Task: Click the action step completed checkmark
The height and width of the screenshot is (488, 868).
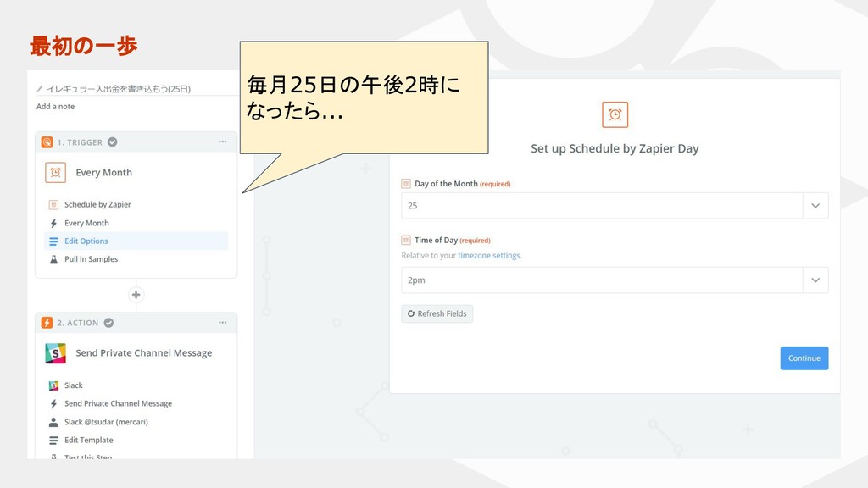Action: click(109, 323)
